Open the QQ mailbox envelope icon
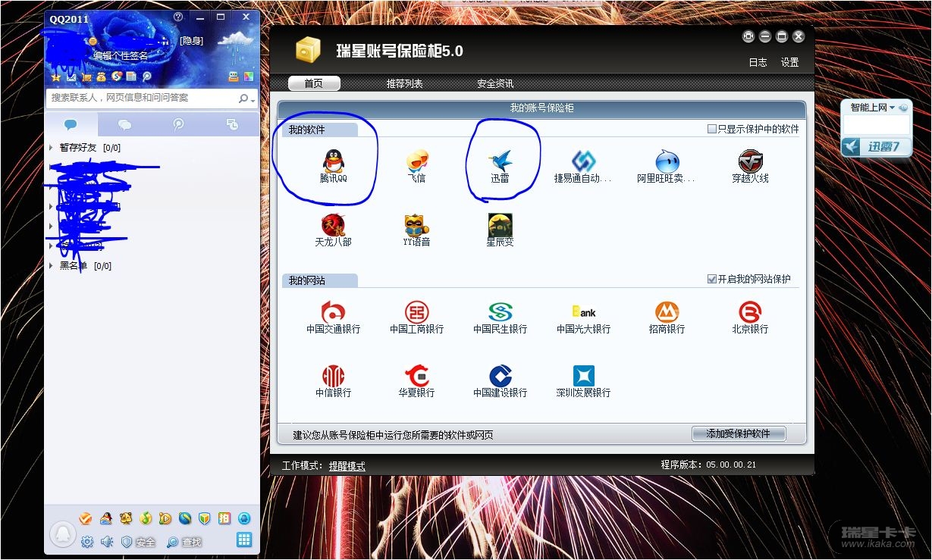The height and width of the screenshot is (560, 932). click(x=71, y=77)
